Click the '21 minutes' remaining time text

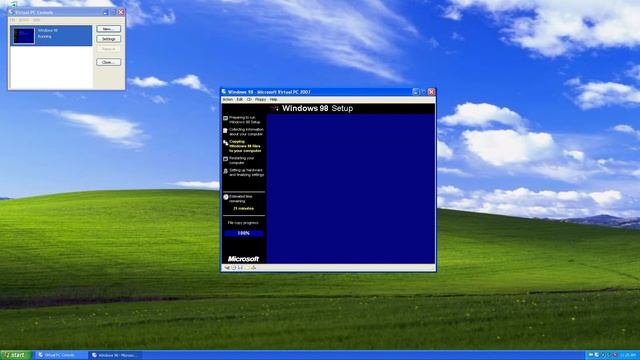244,209
